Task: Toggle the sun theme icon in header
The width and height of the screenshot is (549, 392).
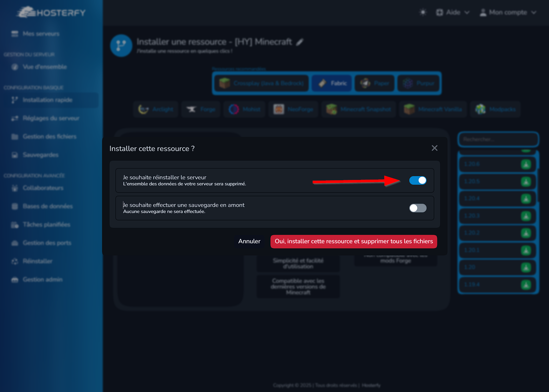Action: [423, 12]
